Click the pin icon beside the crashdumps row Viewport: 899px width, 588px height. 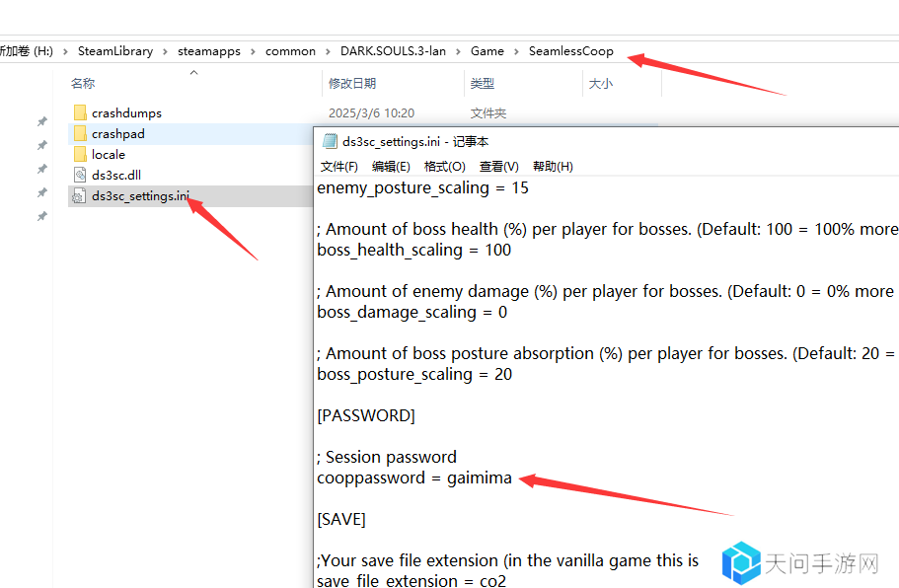coord(41,121)
